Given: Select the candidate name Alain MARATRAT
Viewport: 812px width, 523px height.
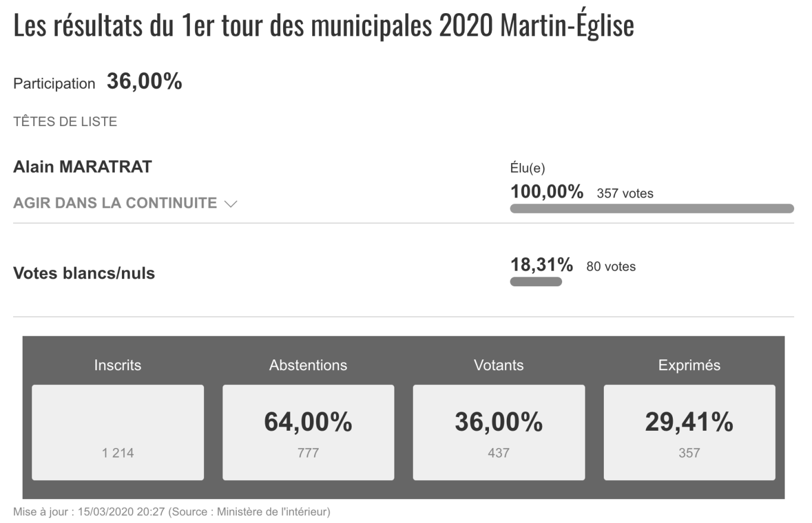Looking at the screenshot, I should (x=83, y=167).
